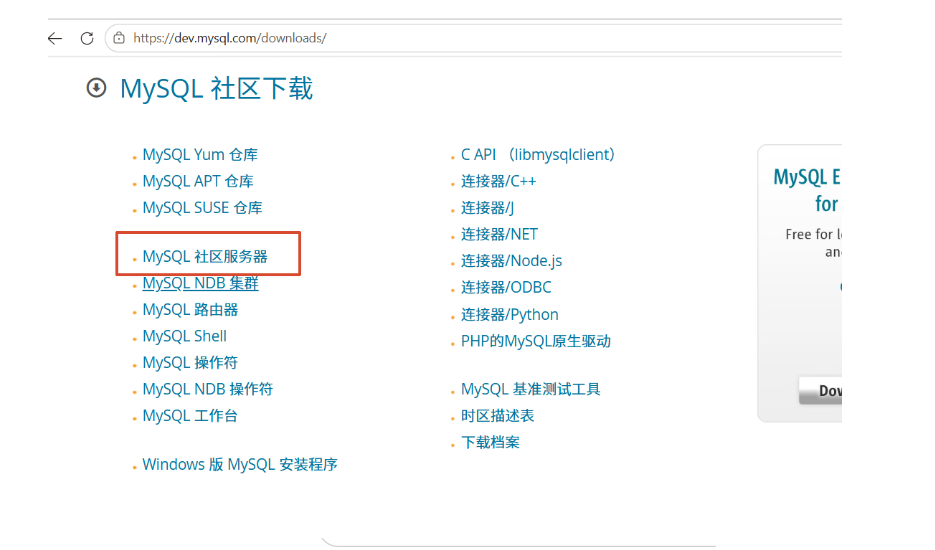Open the 连接器/NET link

click(x=500, y=234)
